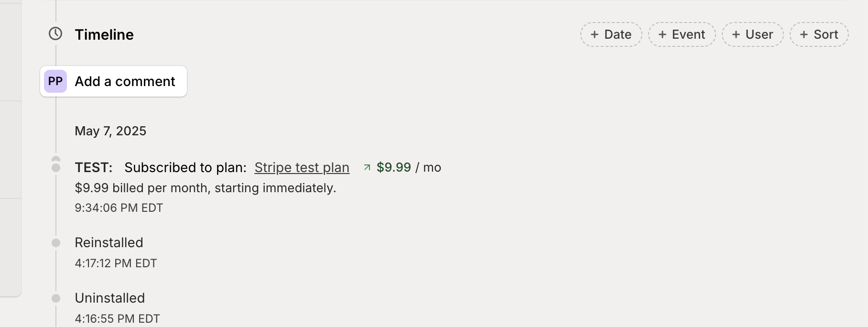The width and height of the screenshot is (868, 327).
Task: Click the $9.99 / mo price
Action: (408, 167)
